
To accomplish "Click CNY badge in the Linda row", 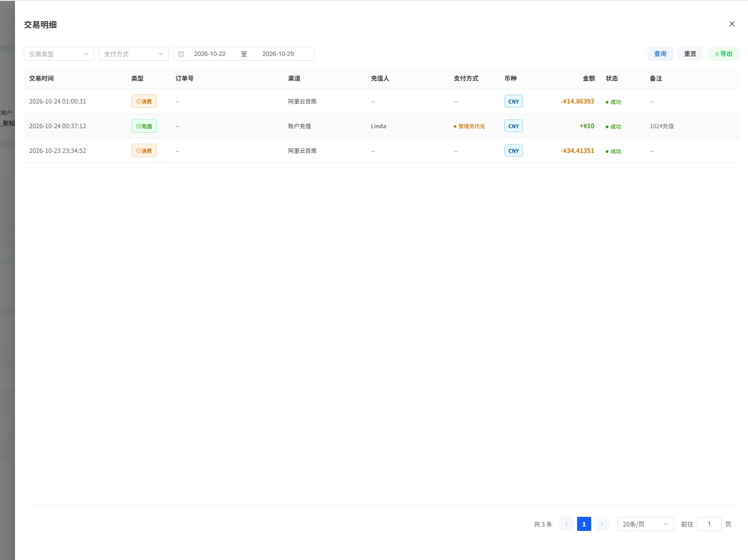I will [514, 126].
